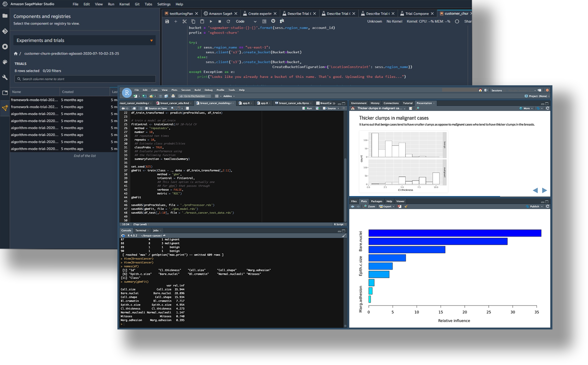
Task: Open the Terminal tab in console pane
Action: coord(141,230)
